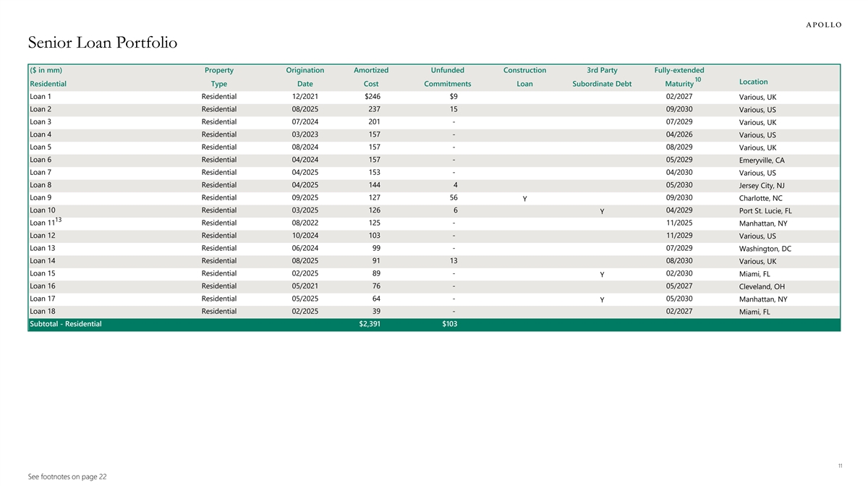
Task: Click the $246 amortized cost value
Action: pyautogui.click(x=372, y=96)
